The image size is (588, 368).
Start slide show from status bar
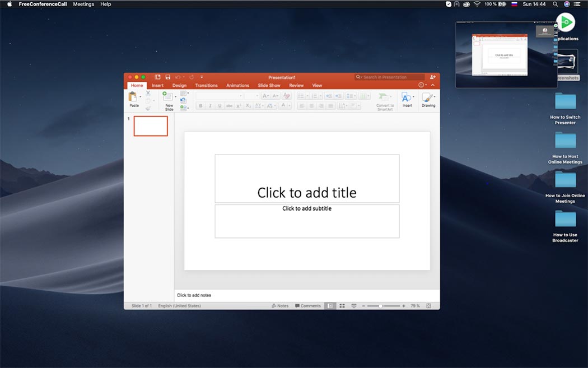tap(353, 306)
